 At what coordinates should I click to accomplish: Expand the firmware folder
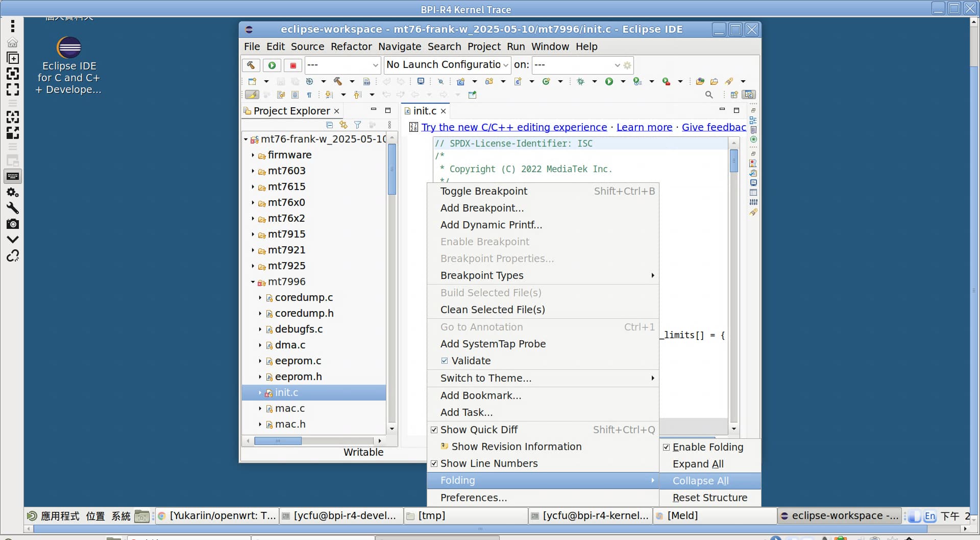click(253, 155)
